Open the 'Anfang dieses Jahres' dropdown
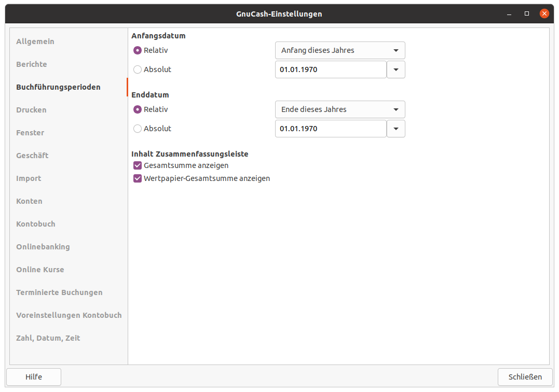559x392 pixels. coord(339,50)
